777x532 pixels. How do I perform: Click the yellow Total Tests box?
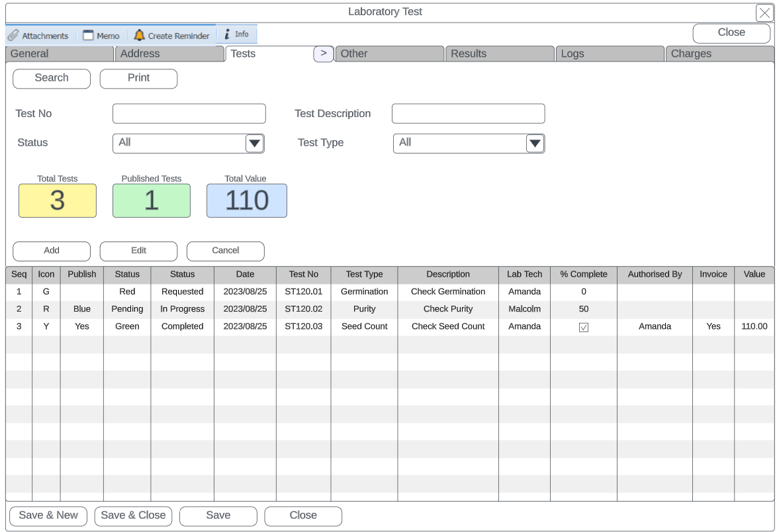pyautogui.click(x=58, y=201)
